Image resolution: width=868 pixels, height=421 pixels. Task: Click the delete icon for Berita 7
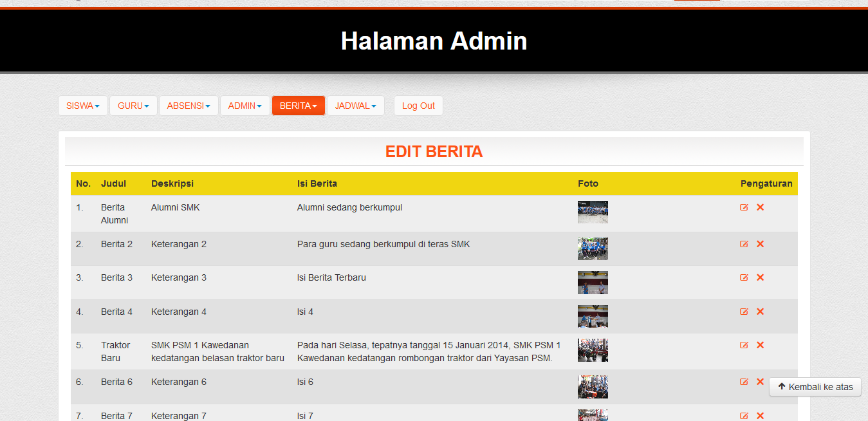(760, 415)
